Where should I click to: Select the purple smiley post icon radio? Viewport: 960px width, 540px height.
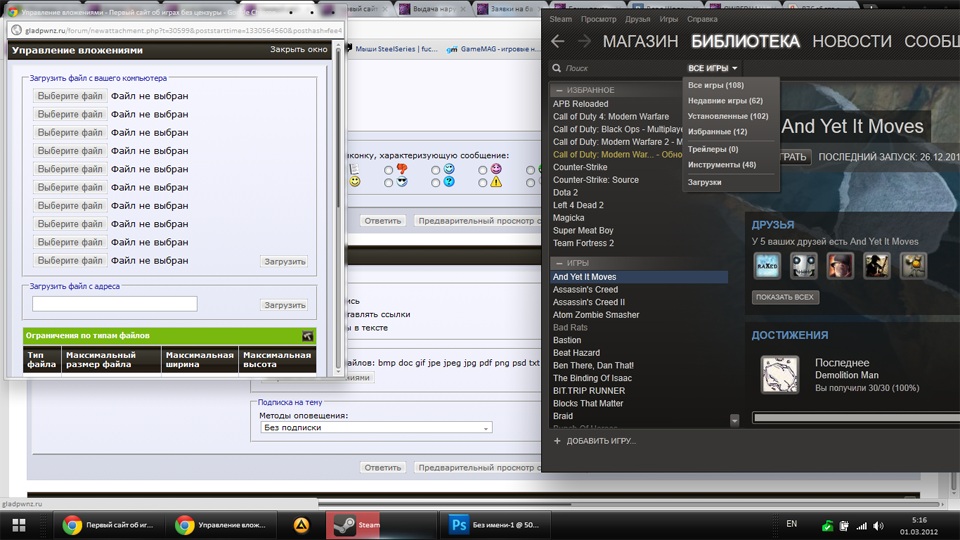coord(482,170)
